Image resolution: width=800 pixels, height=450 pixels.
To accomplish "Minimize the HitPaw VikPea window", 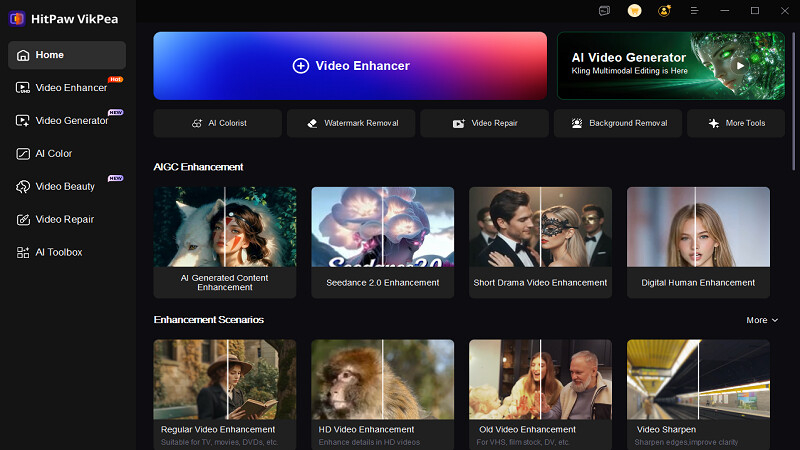I will [x=724, y=11].
